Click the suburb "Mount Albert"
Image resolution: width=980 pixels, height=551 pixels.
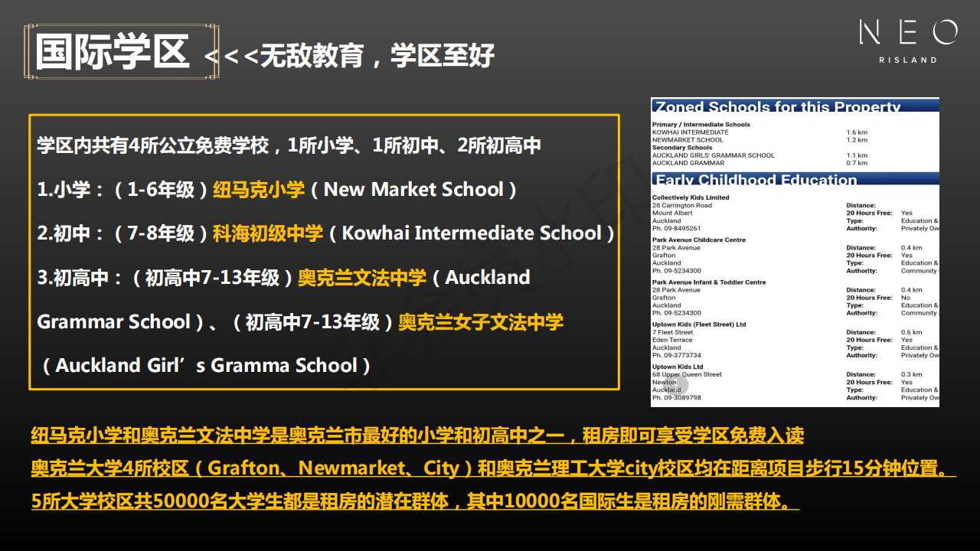672,214
